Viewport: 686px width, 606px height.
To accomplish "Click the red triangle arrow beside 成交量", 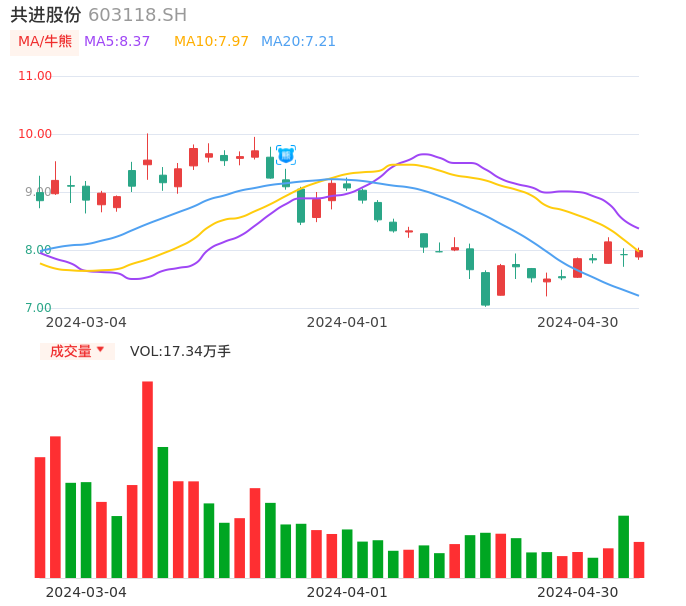I will 100,350.
